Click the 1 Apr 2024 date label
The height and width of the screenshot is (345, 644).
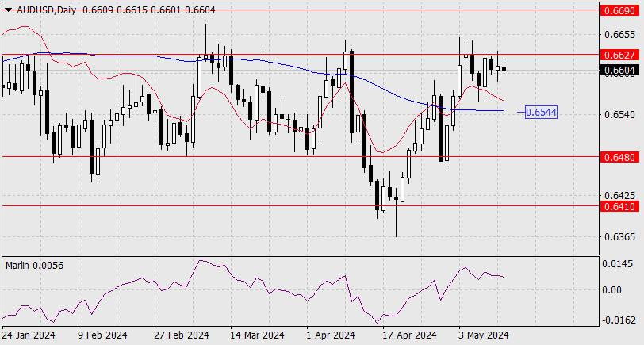pyautogui.click(x=331, y=335)
